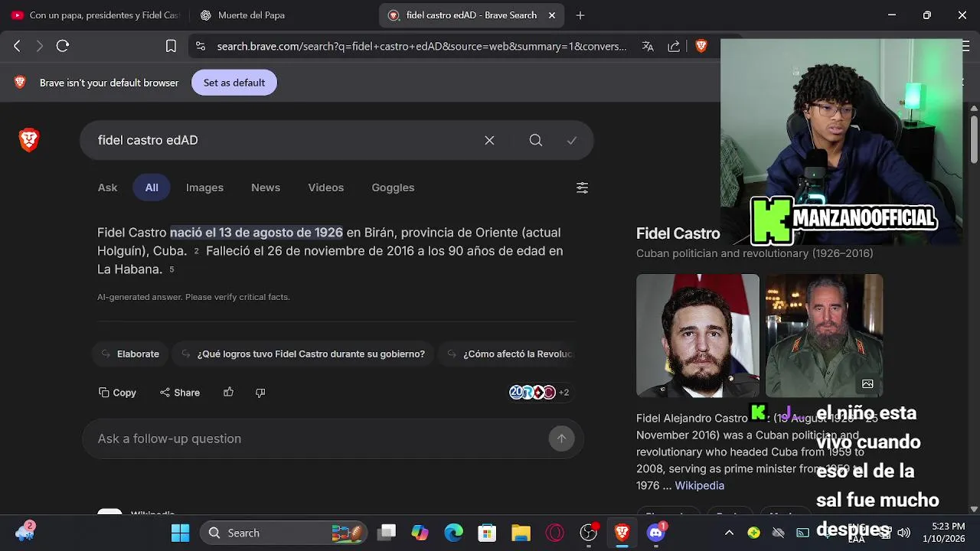
Task: Launch Copilot from the taskbar
Action: click(420, 533)
